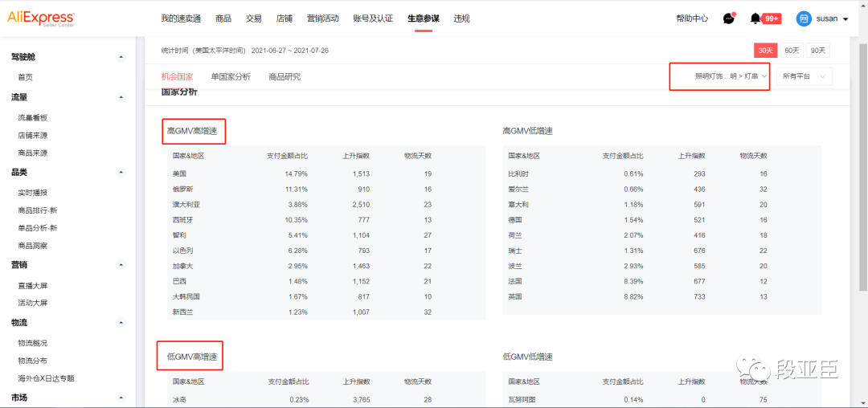This screenshot has height=408, width=868.
Task: Select the 90天 time range button
Action: point(818,51)
